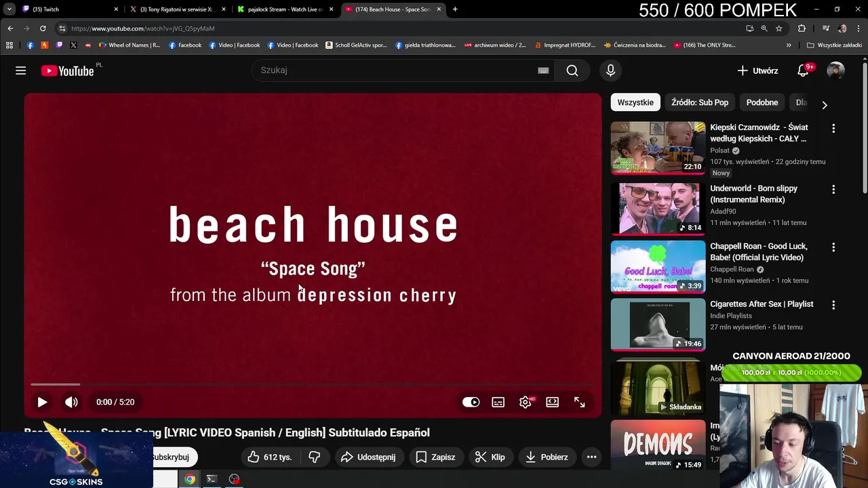868x488 pixels.
Task: Bookmark this page with the star icon
Action: [779, 28]
